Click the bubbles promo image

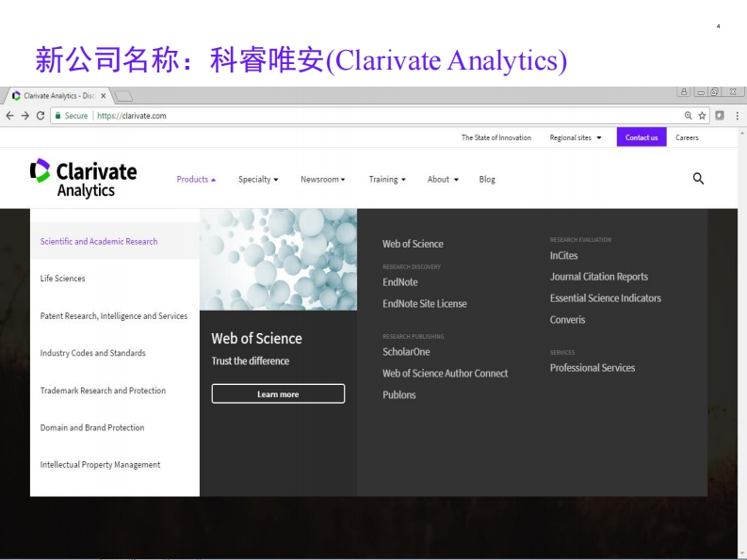click(278, 260)
